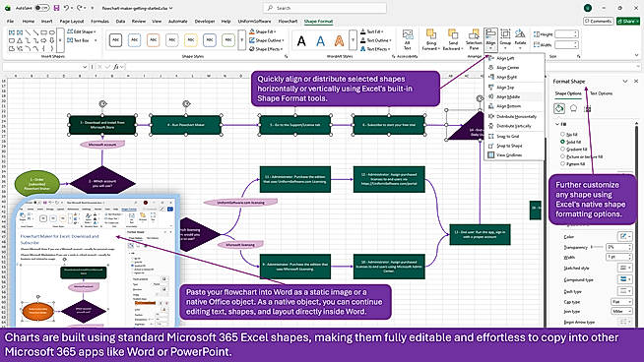
Task: Expand the WordArt Styles gallery
Action: coord(353,39)
